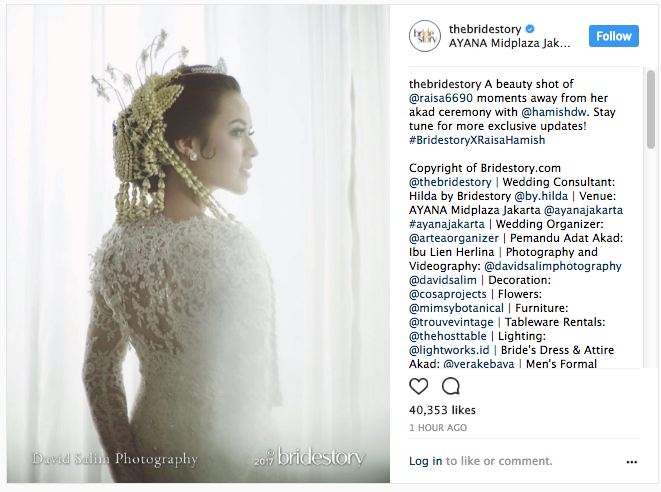This screenshot has width=661, height=492.
Task: Click the caption scrollbar thumb
Action: click(651, 110)
